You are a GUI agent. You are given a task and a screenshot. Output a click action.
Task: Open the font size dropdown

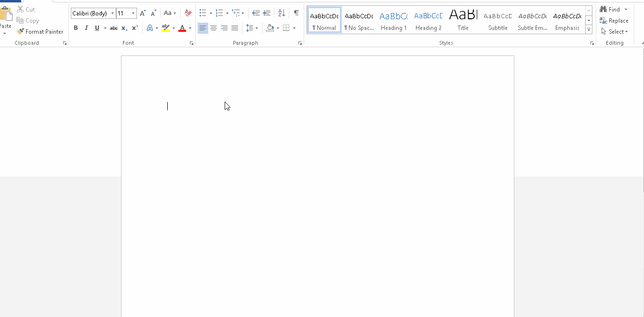tap(133, 13)
